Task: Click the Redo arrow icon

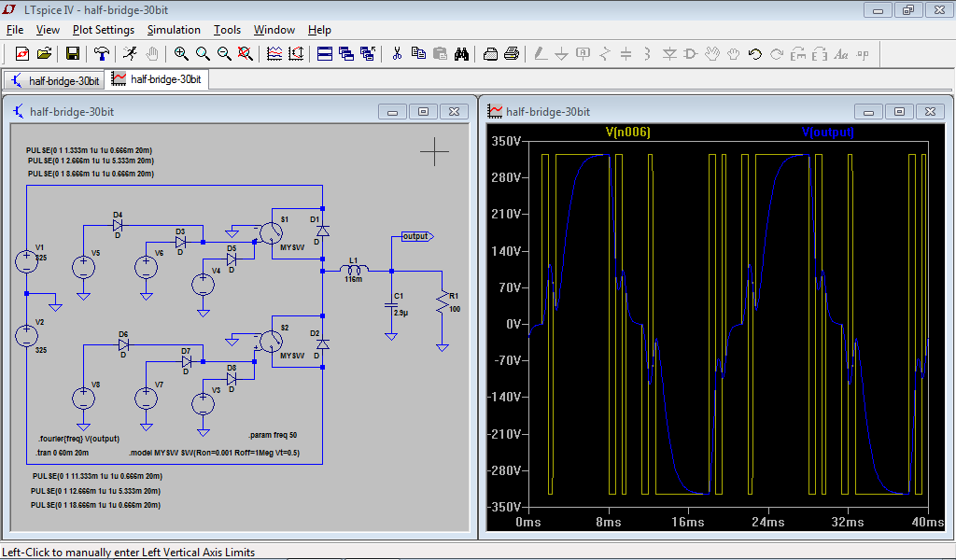Action: coord(776,54)
